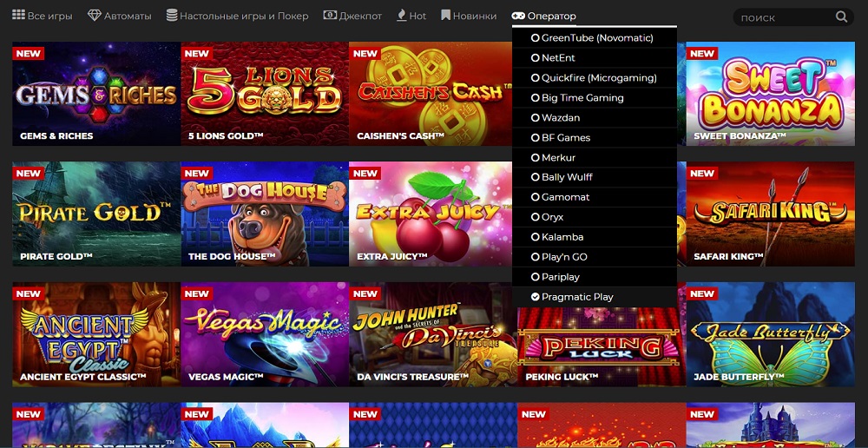Click NEW badge on Ancient Egypt Classic

pos(29,294)
